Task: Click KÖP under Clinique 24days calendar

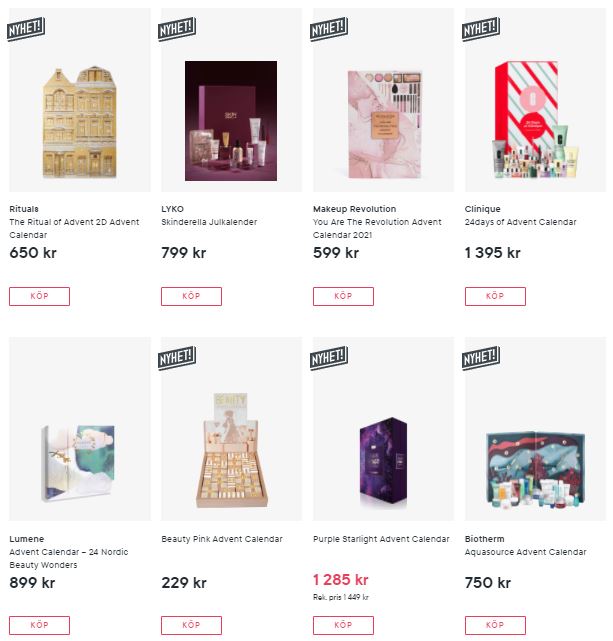Action: point(495,296)
